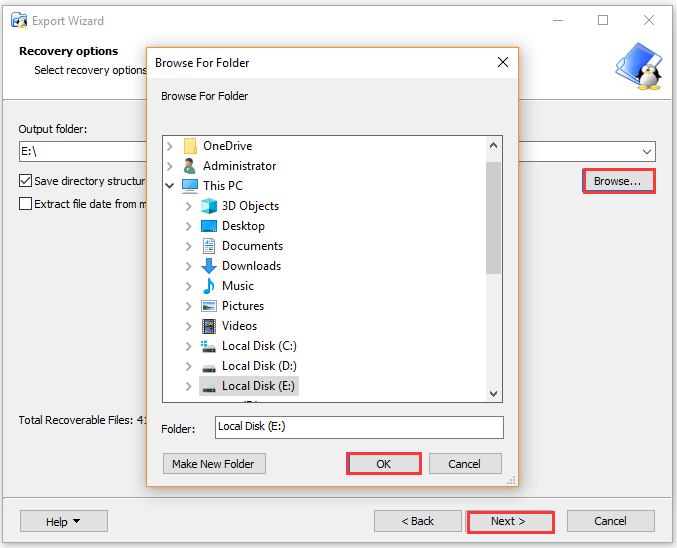Click the folder tree scrollbar thumb
The image size is (677, 548).
(x=494, y=218)
